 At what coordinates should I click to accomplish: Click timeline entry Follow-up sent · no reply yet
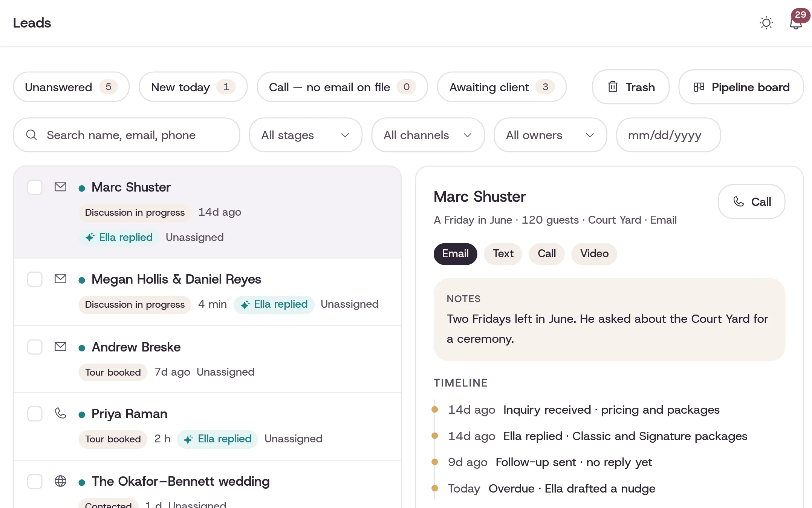click(x=574, y=462)
